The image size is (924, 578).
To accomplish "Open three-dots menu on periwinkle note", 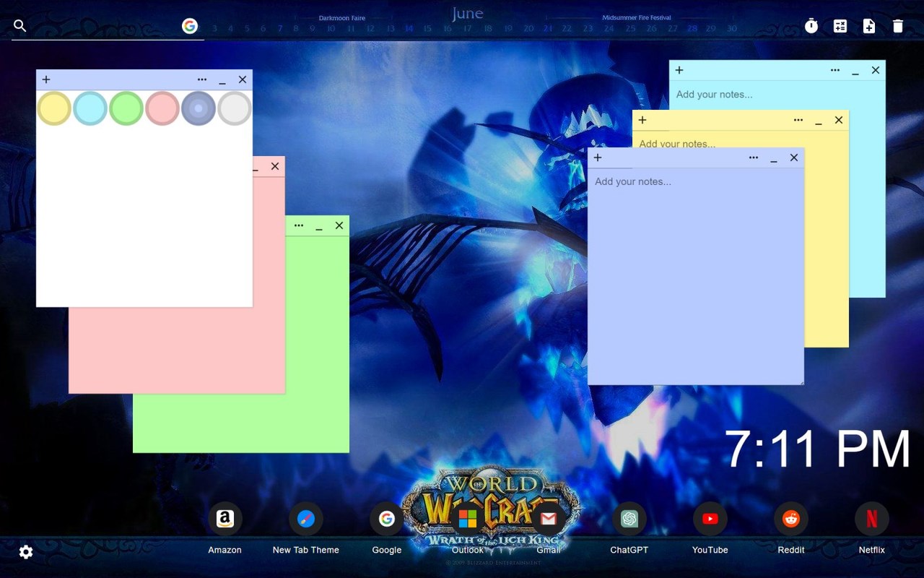I will pos(754,158).
